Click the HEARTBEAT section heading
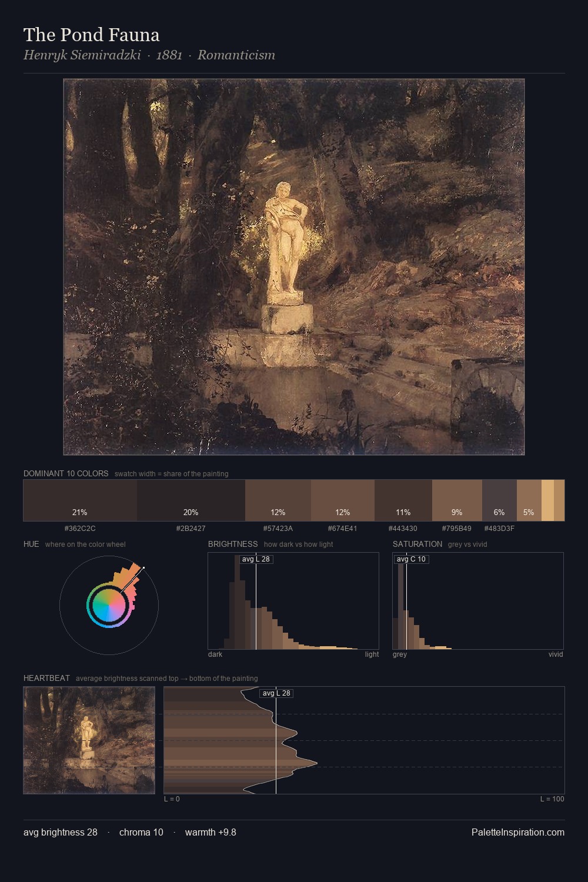Image resolution: width=588 pixels, height=882 pixels. click(46, 678)
